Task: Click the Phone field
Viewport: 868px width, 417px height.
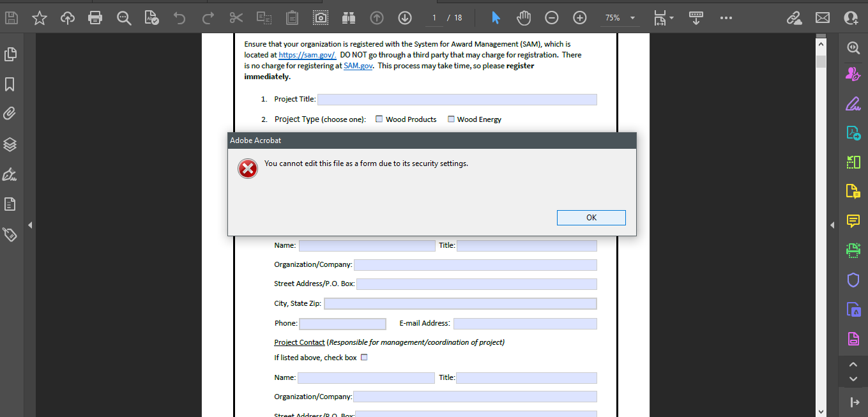Action: pos(342,324)
